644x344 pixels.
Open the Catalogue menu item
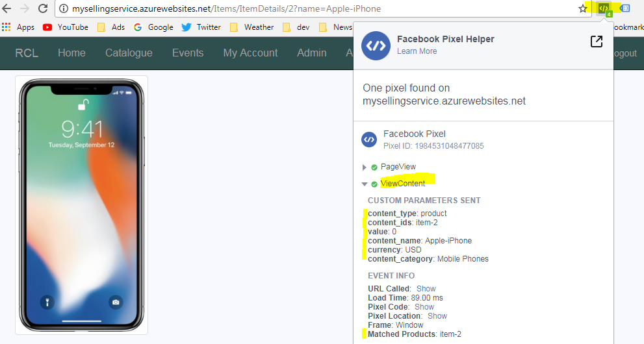[x=129, y=53]
